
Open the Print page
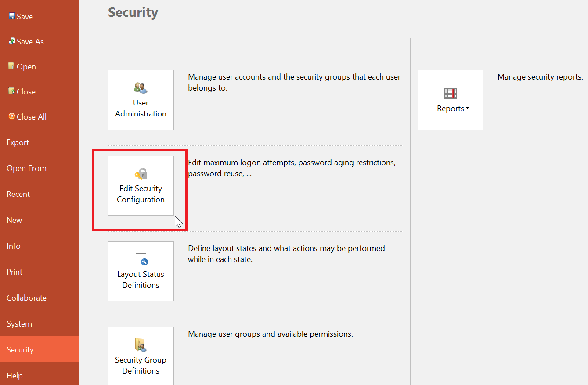14,272
